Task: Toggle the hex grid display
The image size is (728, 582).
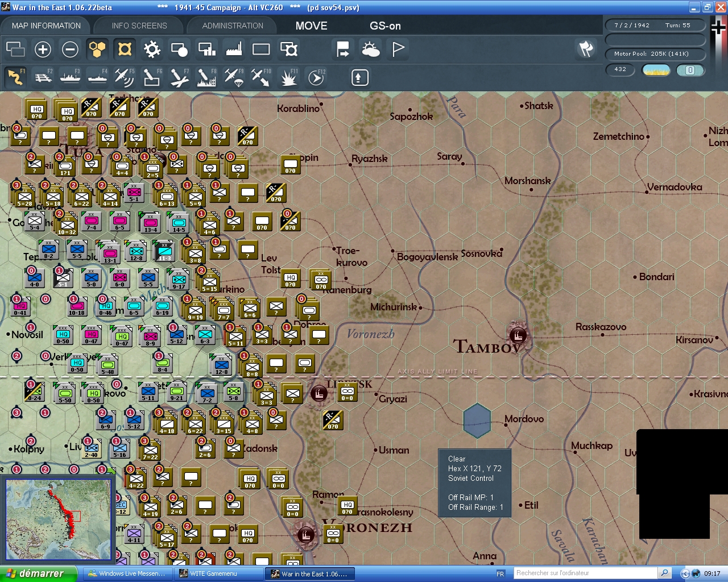Action: [97, 49]
